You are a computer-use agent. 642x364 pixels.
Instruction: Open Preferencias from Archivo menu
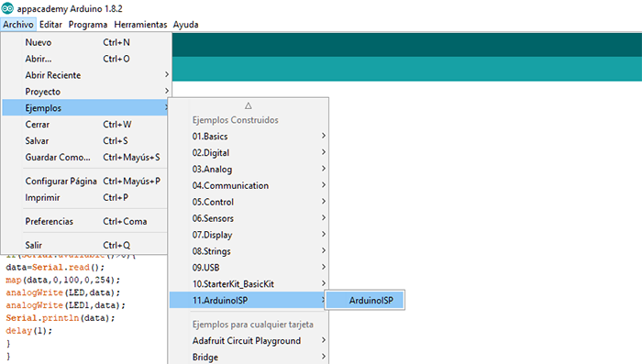tap(85, 221)
